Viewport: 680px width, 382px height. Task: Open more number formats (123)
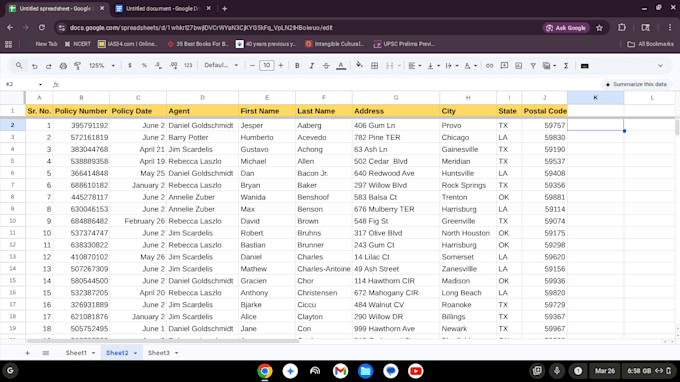[188, 66]
